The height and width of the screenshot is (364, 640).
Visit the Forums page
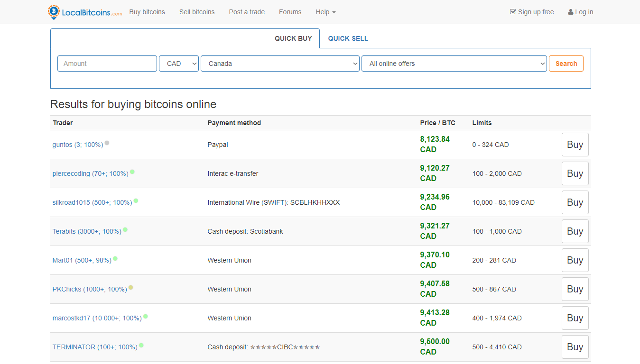[290, 12]
